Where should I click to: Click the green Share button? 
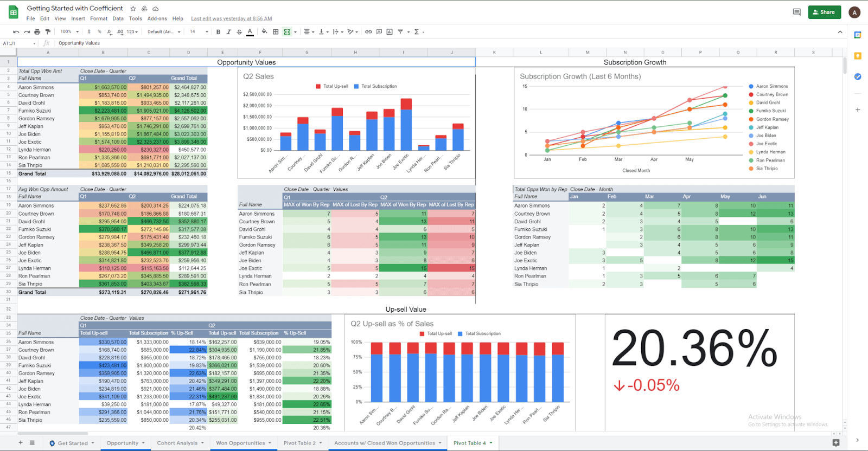tap(825, 12)
